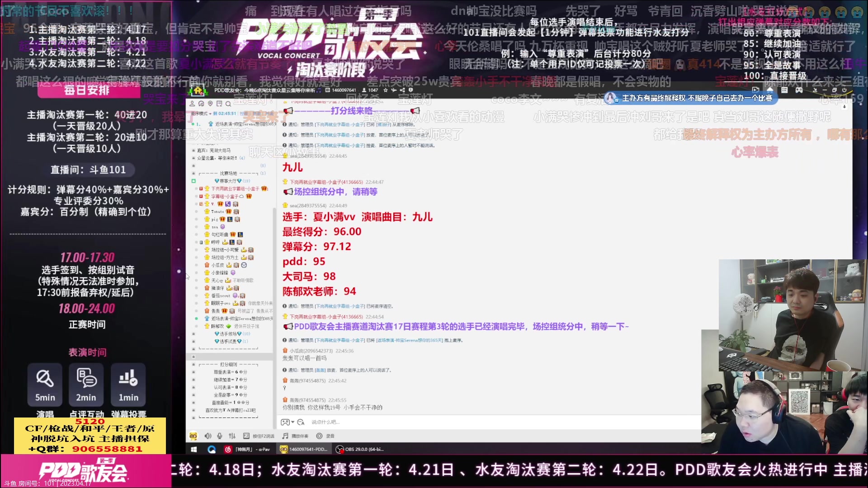
Task: Open the notice board icon above channel list
Action: [x=219, y=103]
